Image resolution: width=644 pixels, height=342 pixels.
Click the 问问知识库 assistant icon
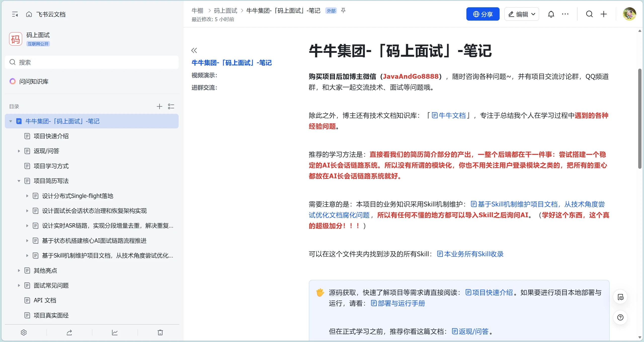click(x=13, y=81)
